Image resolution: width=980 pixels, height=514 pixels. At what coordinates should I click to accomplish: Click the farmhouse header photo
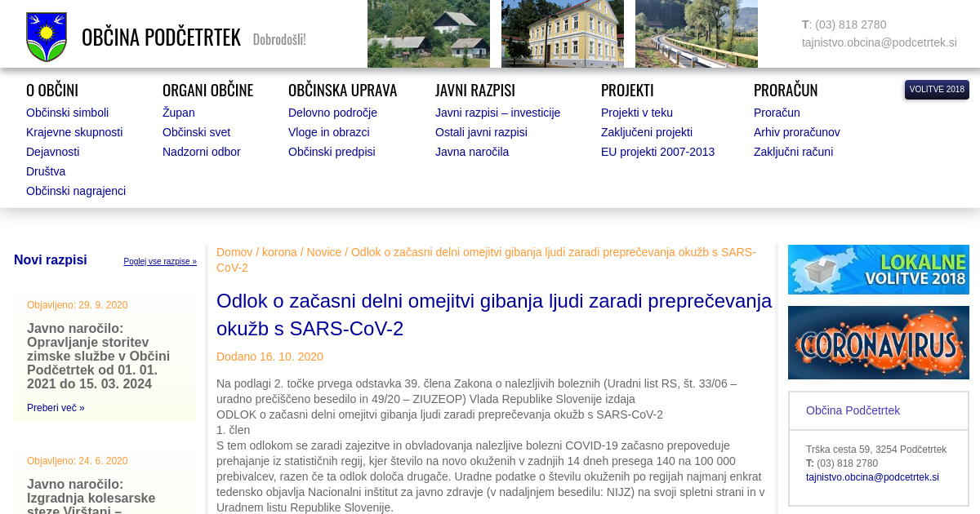tap(428, 33)
